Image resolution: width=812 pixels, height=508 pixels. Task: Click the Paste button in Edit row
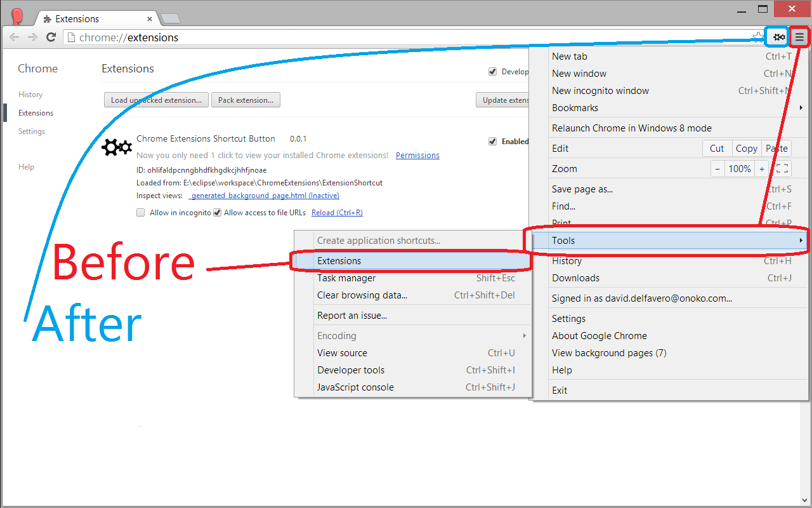pos(776,149)
